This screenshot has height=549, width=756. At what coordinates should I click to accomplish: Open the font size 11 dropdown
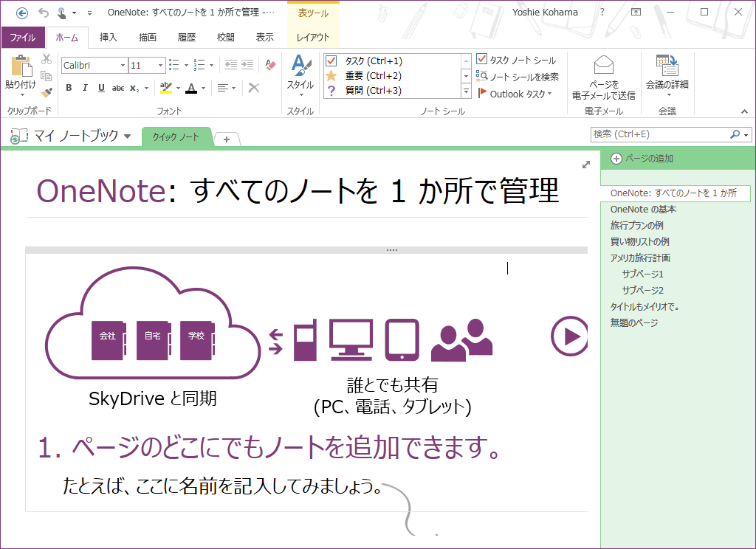pyautogui.click(x=160, y=65)
